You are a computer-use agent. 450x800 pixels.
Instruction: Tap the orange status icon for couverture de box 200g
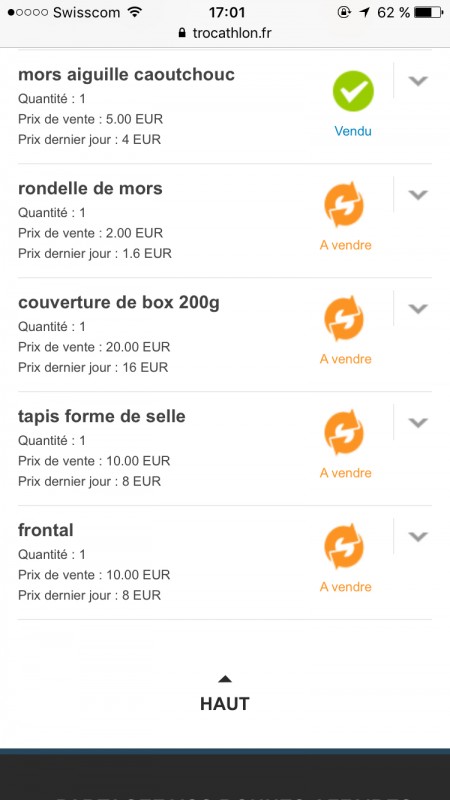click(x=344, y=318)
